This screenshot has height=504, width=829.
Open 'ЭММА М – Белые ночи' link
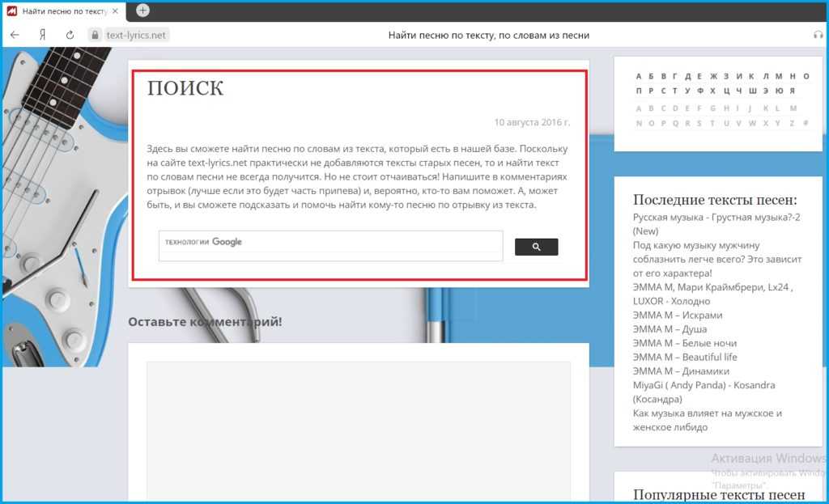point(685,343)
